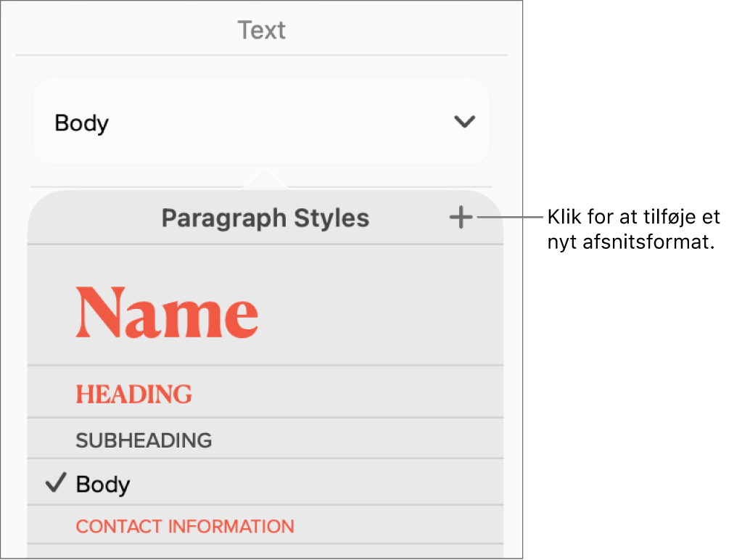
Task: Open the Body paragraph style dropdown
Action: (x=261, y=122)
